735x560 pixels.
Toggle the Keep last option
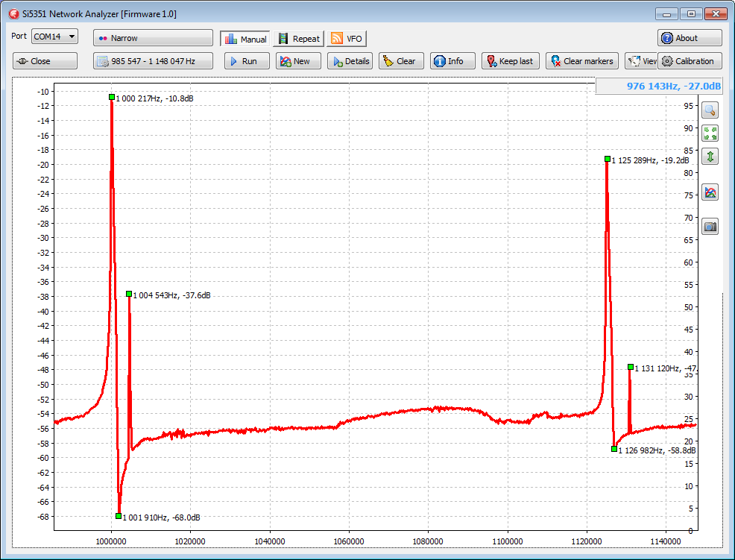tap(510, 61)
